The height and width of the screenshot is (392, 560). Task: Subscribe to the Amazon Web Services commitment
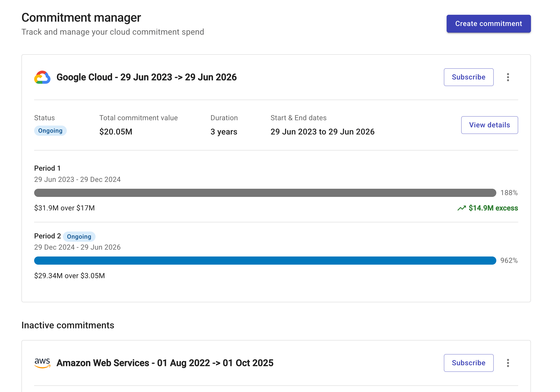(x=469, y=363)
